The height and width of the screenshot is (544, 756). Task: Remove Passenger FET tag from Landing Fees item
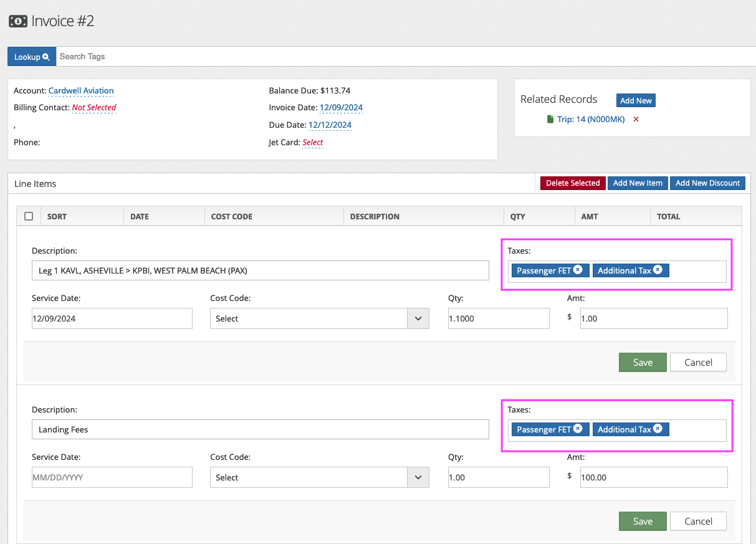pyautogui.click(x=578, y=429)
